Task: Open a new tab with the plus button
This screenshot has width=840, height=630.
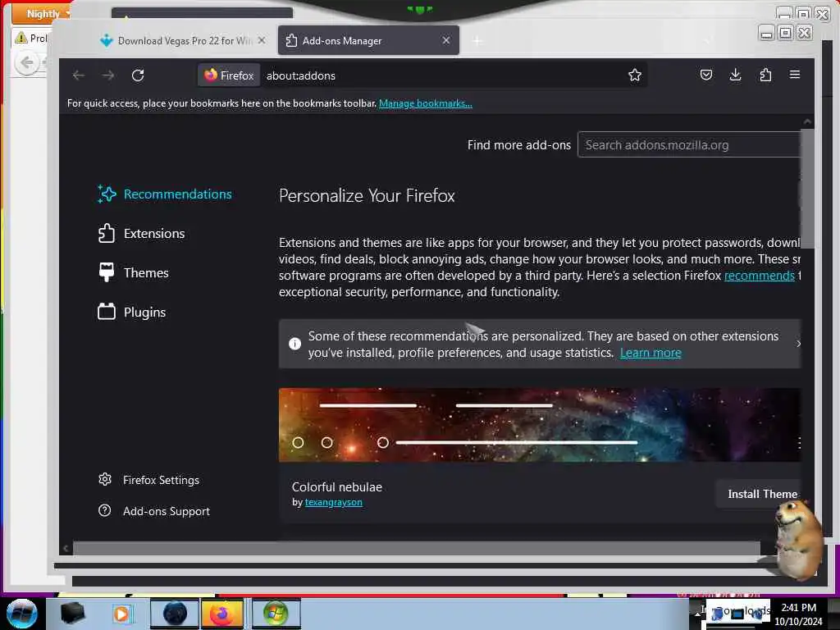Action: click(477, 41)
